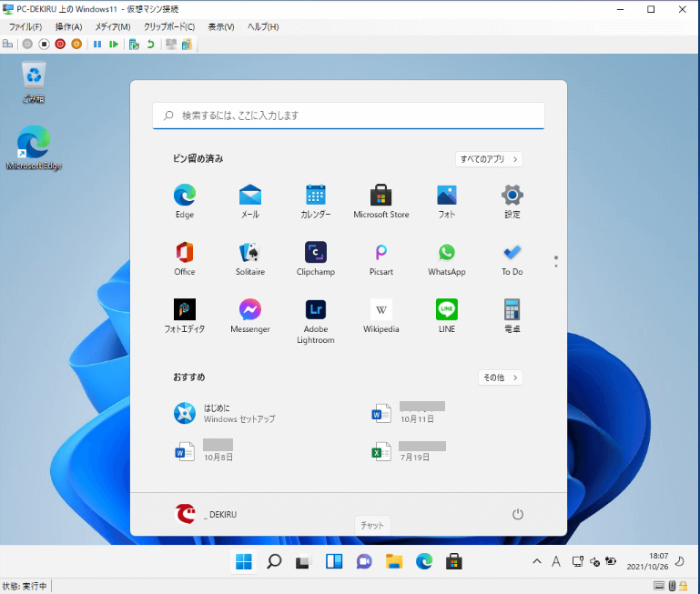Open the Recycle Bin desktop icon
Screen dimensions: 700x594
tap(34, 83)
